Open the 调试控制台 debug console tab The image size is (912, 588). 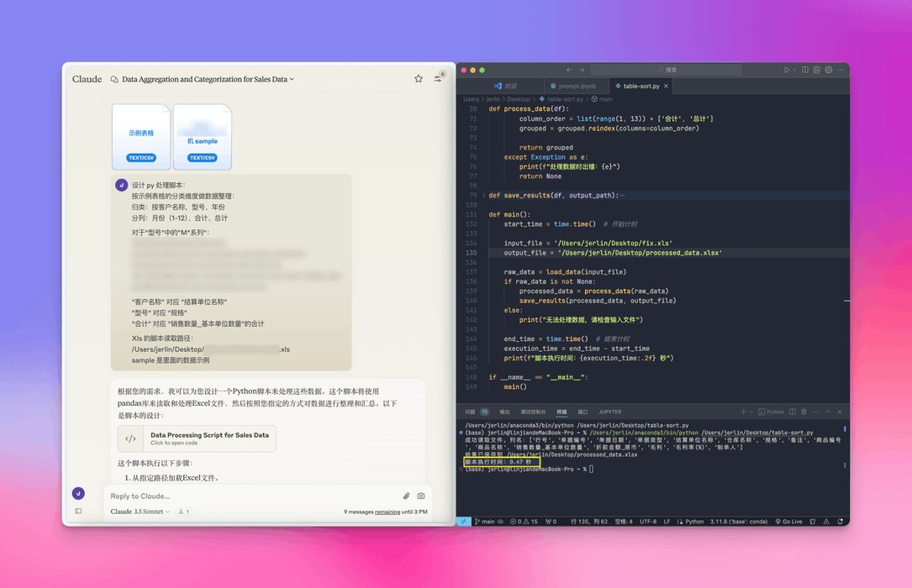click(533, 412)
